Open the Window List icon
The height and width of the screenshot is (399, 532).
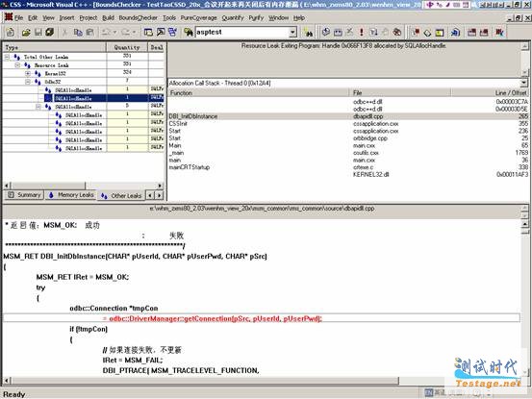pos(173,32)
